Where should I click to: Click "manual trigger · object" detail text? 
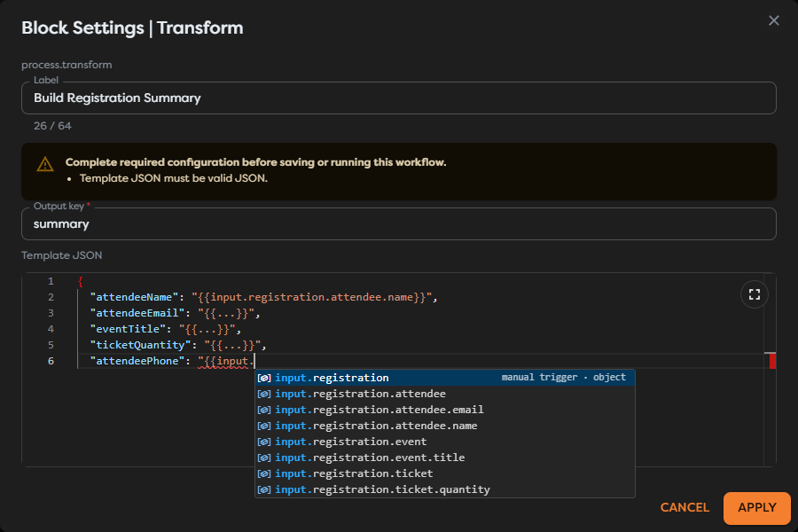coord(563,377)
